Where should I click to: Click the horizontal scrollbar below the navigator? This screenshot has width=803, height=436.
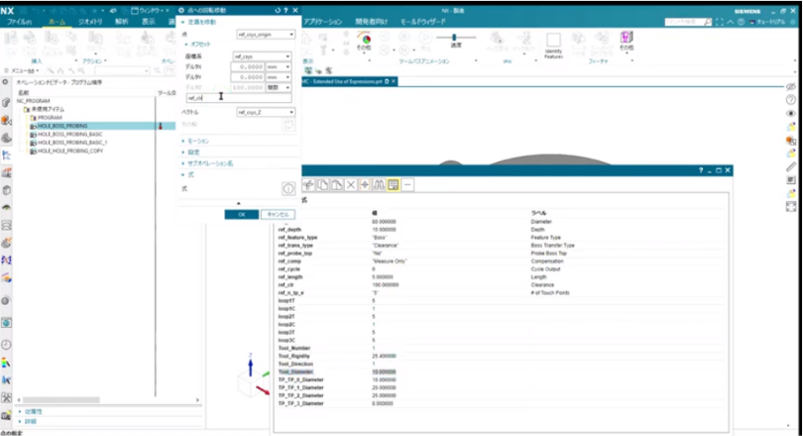pyautogui.click(x=61, y=400)
